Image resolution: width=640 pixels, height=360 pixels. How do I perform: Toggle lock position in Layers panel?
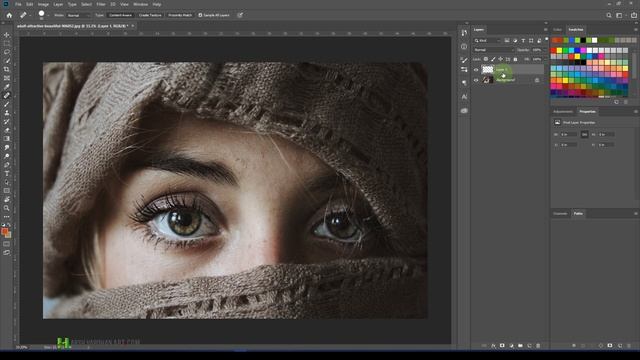(500, 59)
